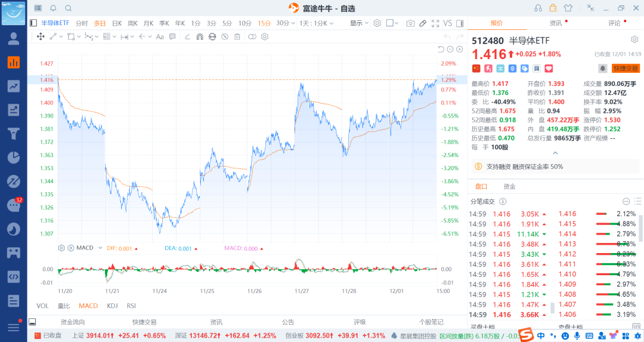Screen dimensions: 644x342
Task: Click the 快捷交易 quick trade button
Action: coord(626,68)
